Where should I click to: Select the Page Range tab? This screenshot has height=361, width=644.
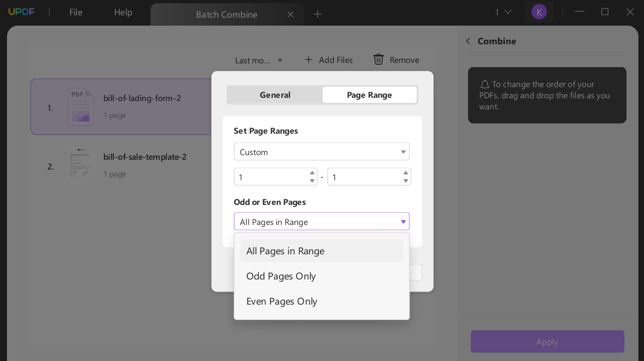click(370, 95)
